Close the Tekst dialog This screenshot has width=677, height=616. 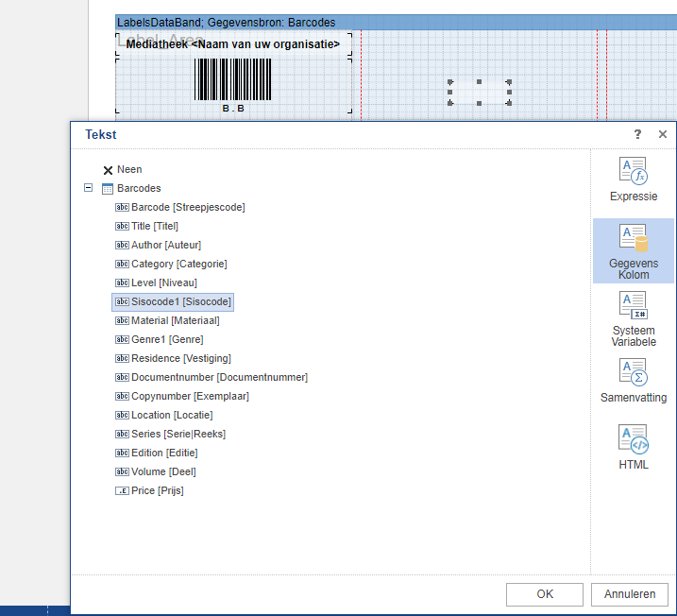pyautogui.click(x=663, y=135)
